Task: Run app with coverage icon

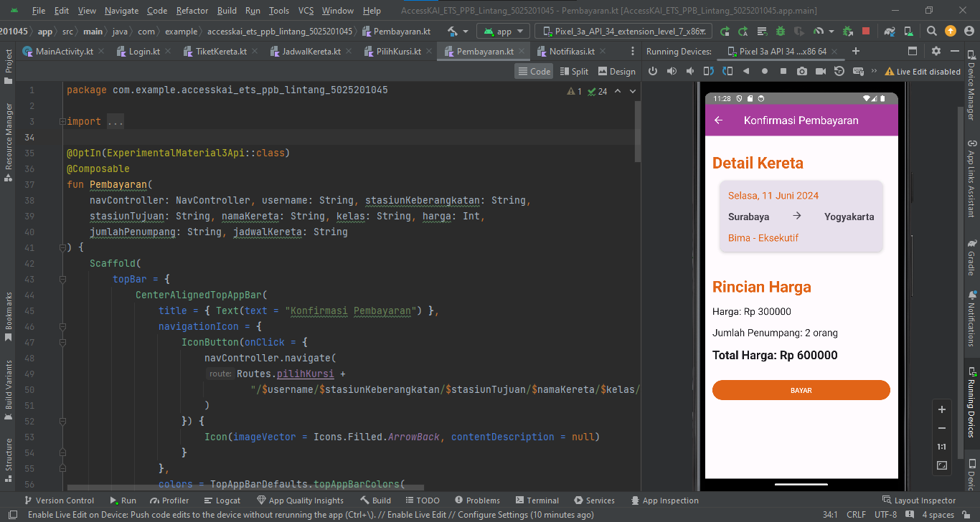Action: coord(799,32)
